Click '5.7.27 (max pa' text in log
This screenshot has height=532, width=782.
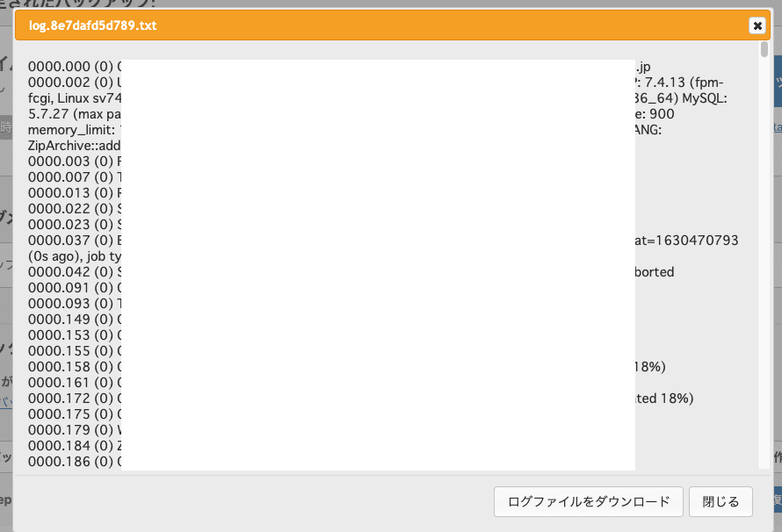pos(75,114)
